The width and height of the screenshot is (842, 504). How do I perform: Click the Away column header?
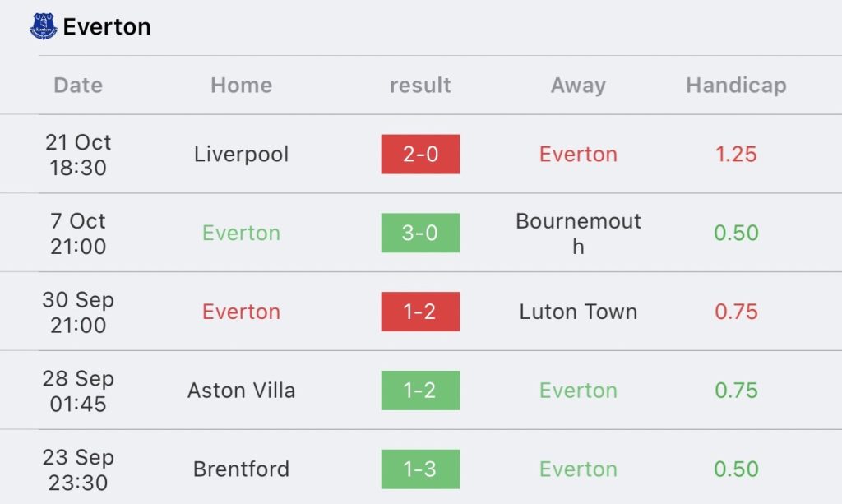point(578,85)
